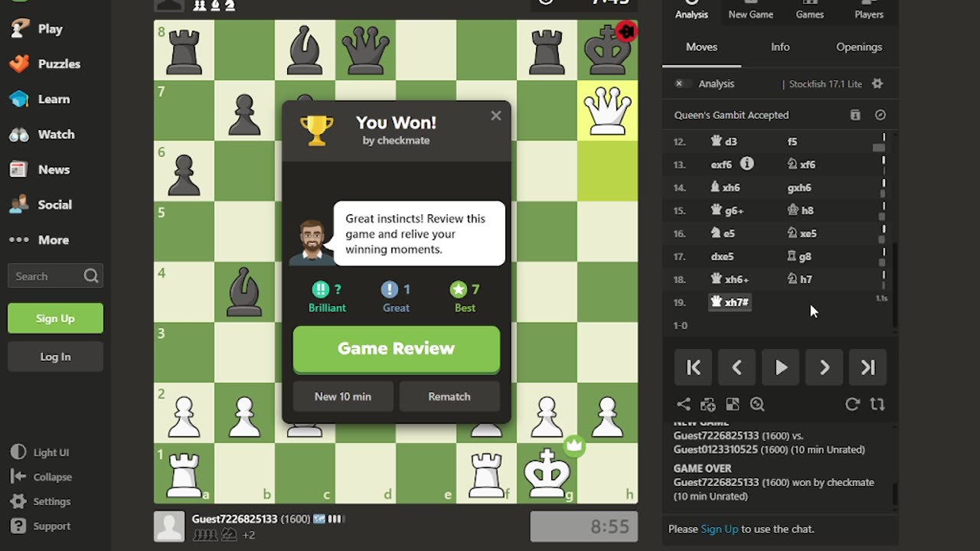Viewport: 980px width, 551px height.
Task: Flip the board orientation icon
Action: coord(877,404)
